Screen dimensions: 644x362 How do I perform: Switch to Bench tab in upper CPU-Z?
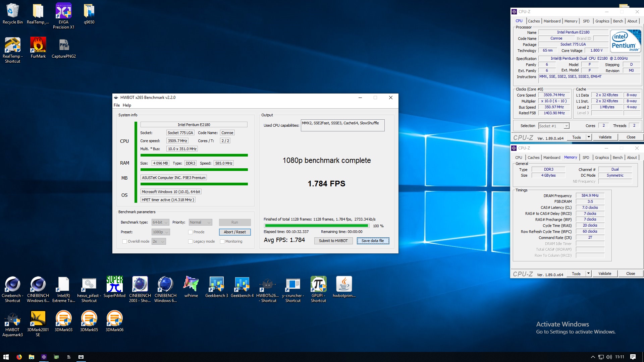(x=618, y=21)
